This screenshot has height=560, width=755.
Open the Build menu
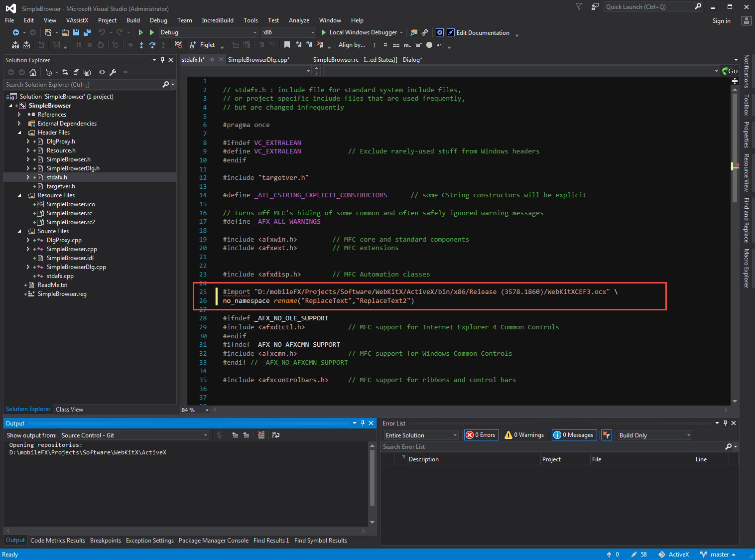pos(133,20)
